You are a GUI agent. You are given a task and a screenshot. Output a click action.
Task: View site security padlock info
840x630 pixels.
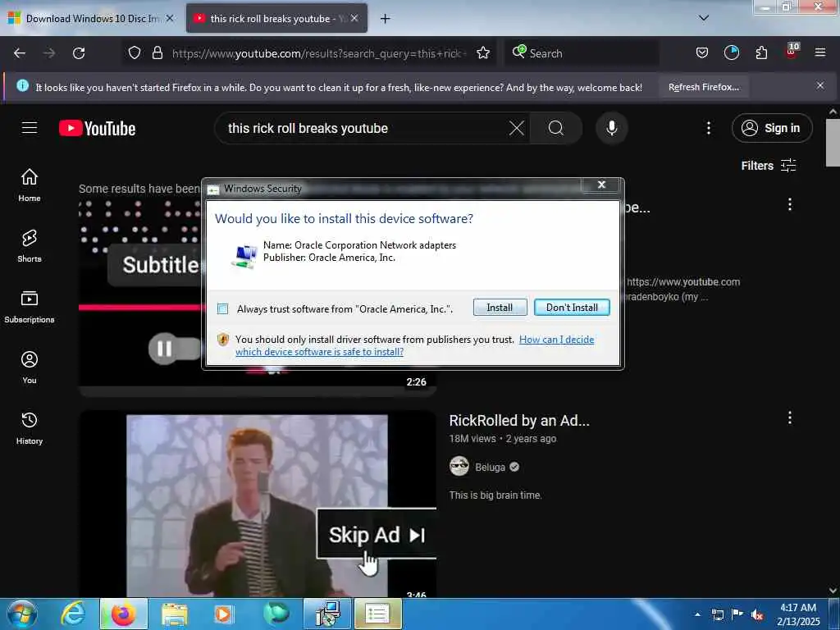157,52
